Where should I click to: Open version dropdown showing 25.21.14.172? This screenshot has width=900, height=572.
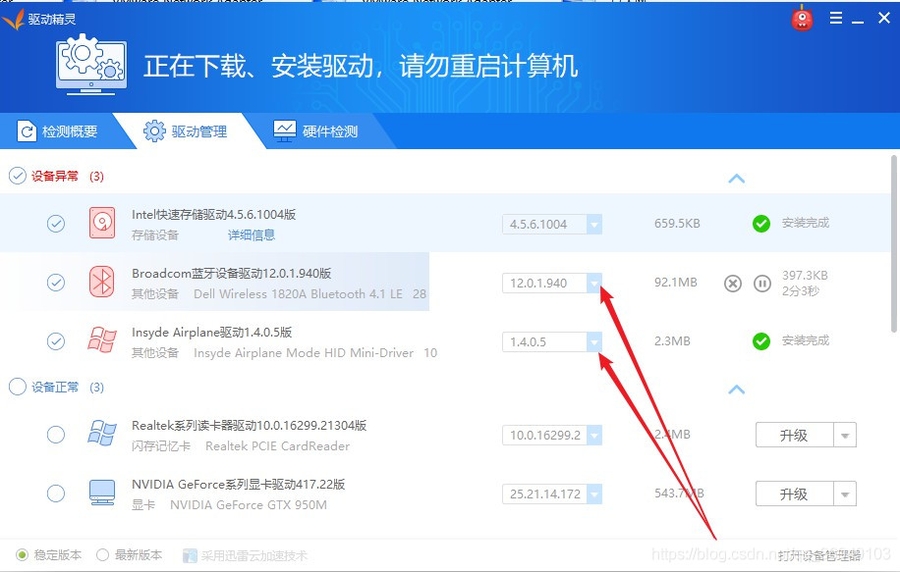pos(594,494)
